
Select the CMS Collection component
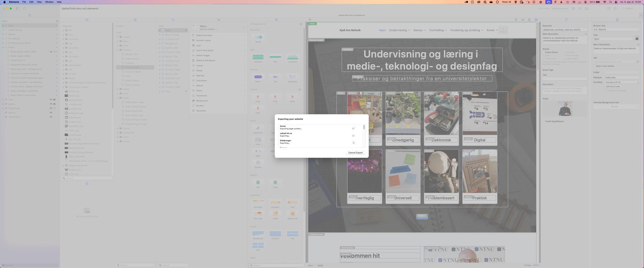click(258, 58)
